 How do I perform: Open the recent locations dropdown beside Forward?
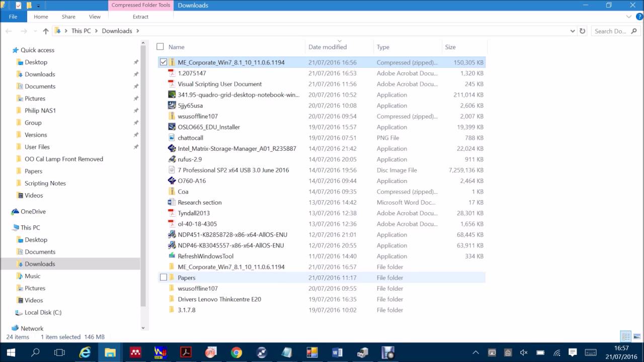[x=34, y=31]
